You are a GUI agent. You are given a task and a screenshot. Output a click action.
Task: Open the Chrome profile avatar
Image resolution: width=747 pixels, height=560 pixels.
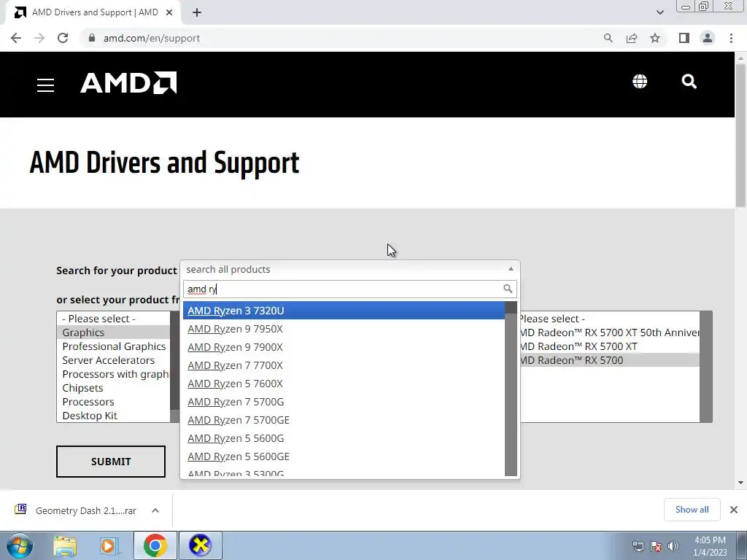(708, 38)
